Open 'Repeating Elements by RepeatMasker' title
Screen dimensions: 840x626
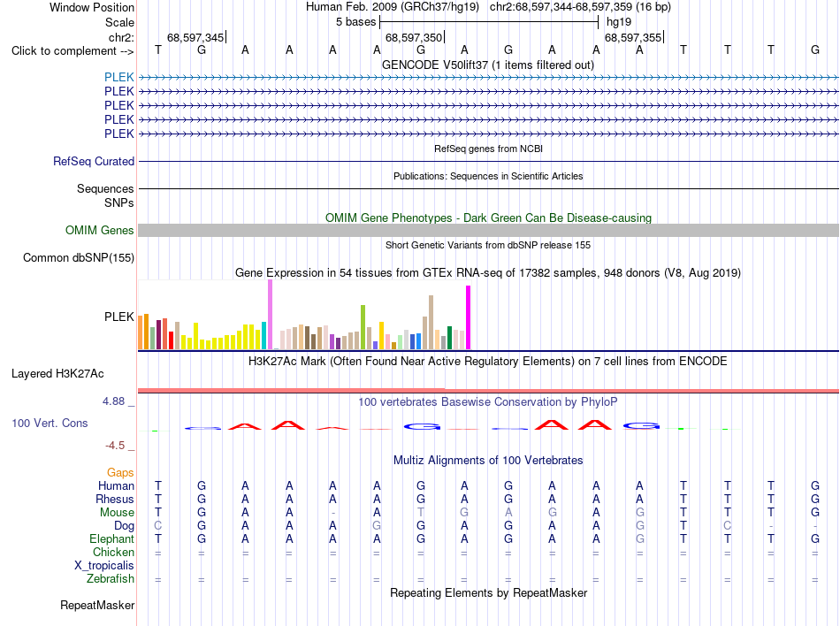click(x=489, y=593)
